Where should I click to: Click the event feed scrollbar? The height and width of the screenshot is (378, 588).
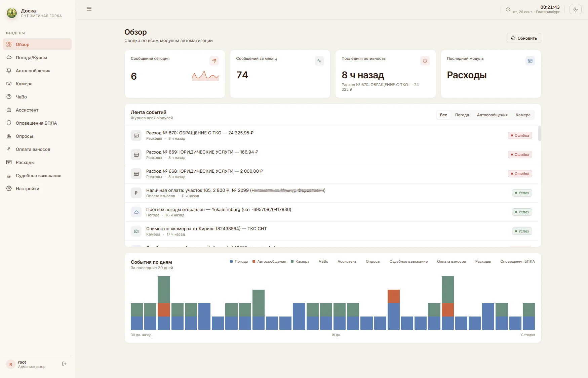540,133
